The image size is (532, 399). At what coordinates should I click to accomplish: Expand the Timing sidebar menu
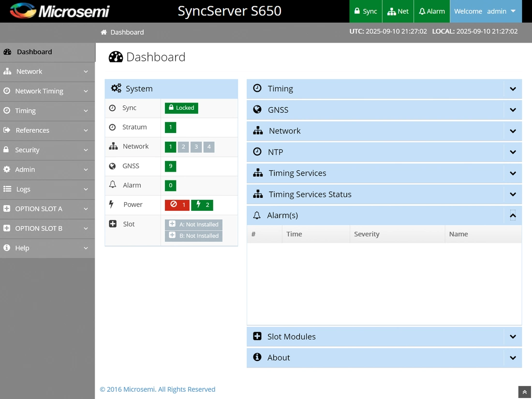click(47, 111)
